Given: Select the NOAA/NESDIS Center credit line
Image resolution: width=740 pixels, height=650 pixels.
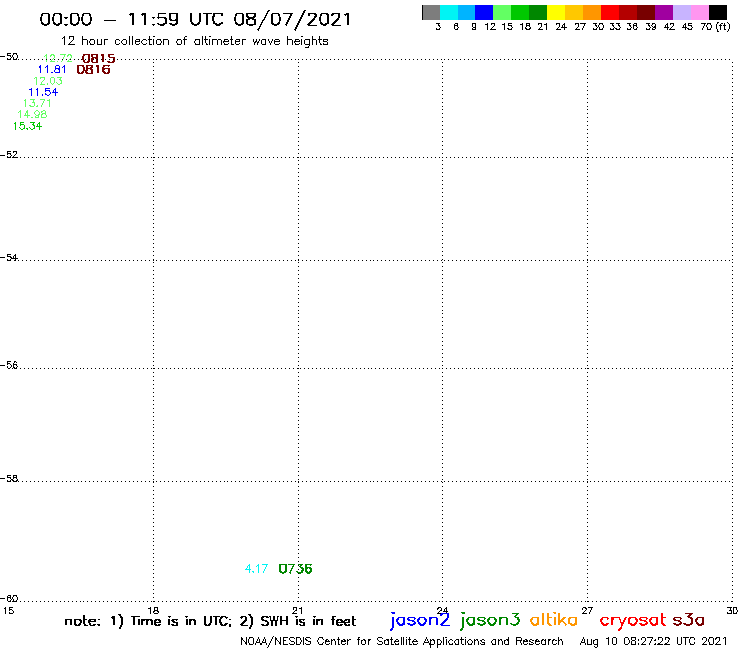Looking at the screenshot, I should [402, 641].
